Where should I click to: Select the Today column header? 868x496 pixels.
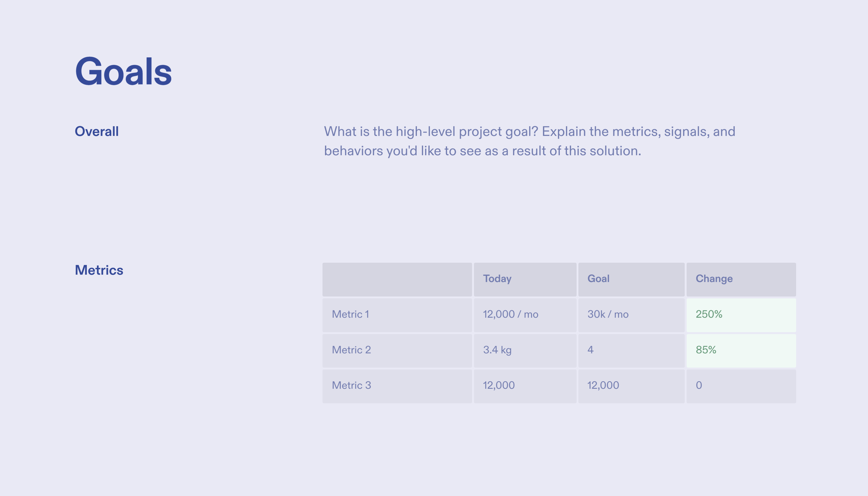click(x=497, y=279)
